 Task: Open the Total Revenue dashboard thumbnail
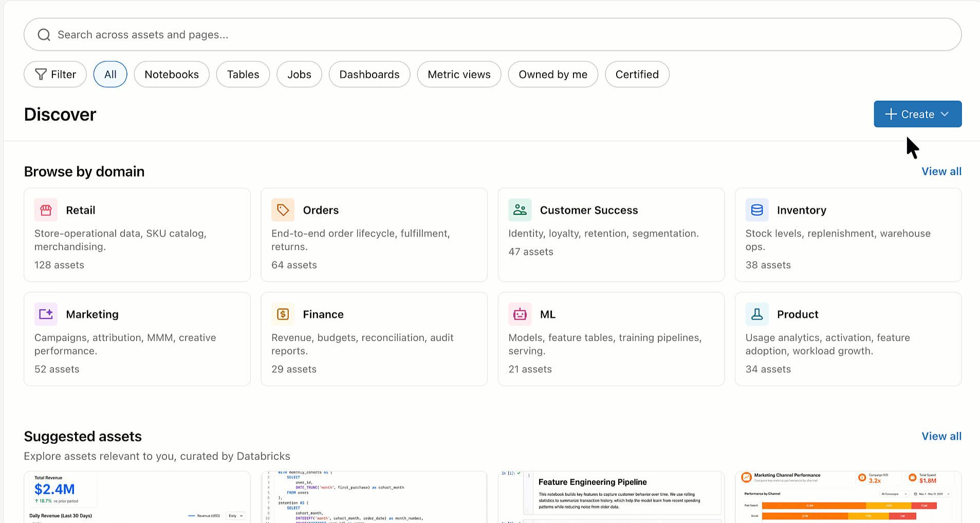(137, 497)
